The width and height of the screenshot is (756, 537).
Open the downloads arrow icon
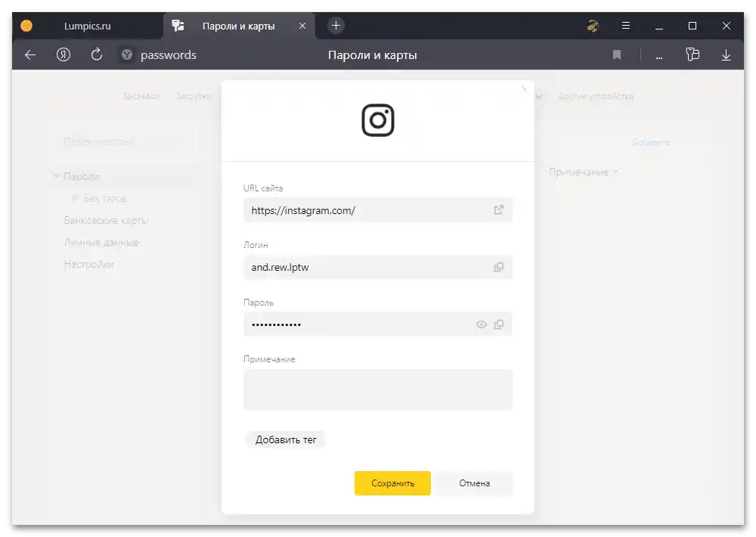726,55
